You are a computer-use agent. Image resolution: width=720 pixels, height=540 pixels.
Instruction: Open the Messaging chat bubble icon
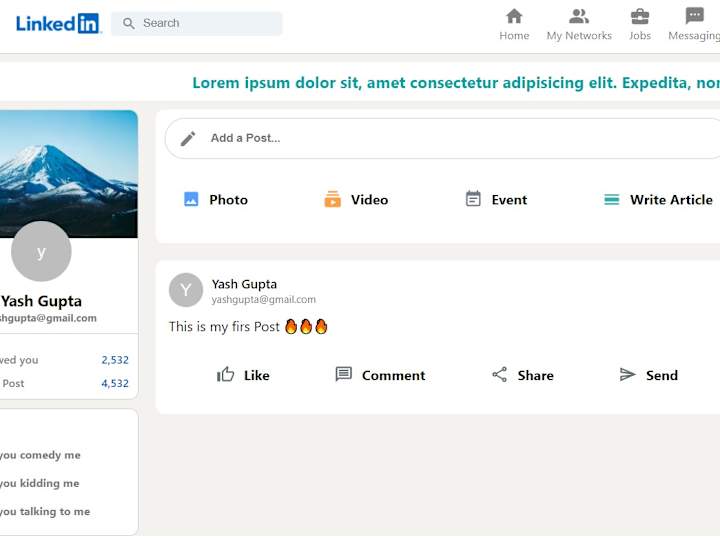[x=695, y=16]
